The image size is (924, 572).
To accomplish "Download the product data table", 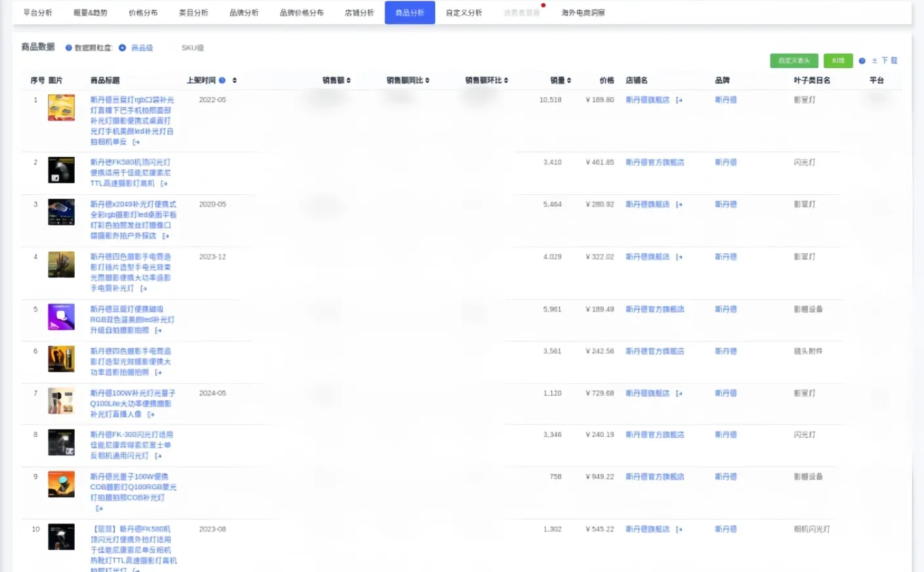I will pyautogui.click(x=885, y=60).
